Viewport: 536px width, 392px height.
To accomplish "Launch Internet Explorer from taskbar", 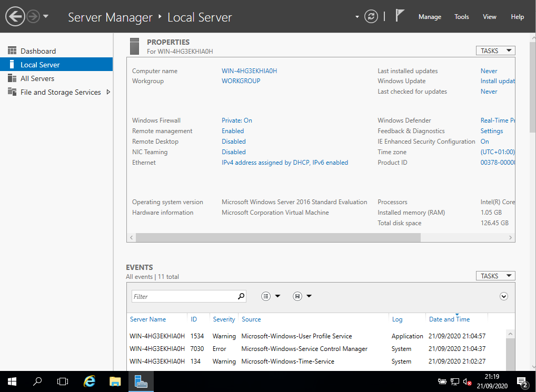I will [89, 381].
